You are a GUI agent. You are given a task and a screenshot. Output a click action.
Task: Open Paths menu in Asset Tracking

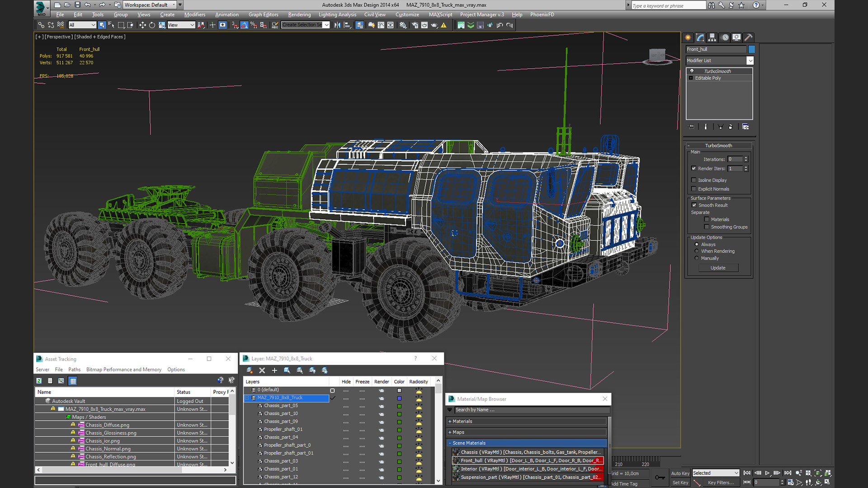[x=74, y=370]
